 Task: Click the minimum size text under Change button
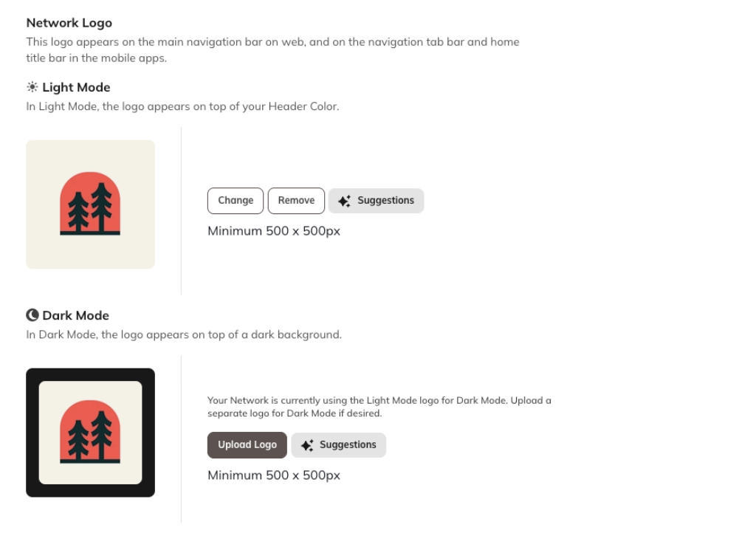click(x=274, y=231)
